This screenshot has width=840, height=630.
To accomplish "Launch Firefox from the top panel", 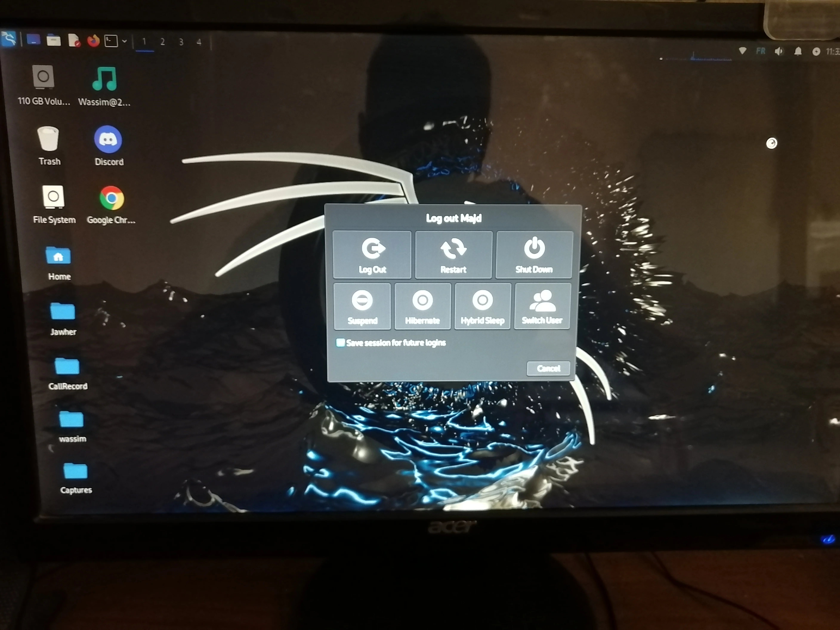I will pyautogui.click(x=93, y=41).
